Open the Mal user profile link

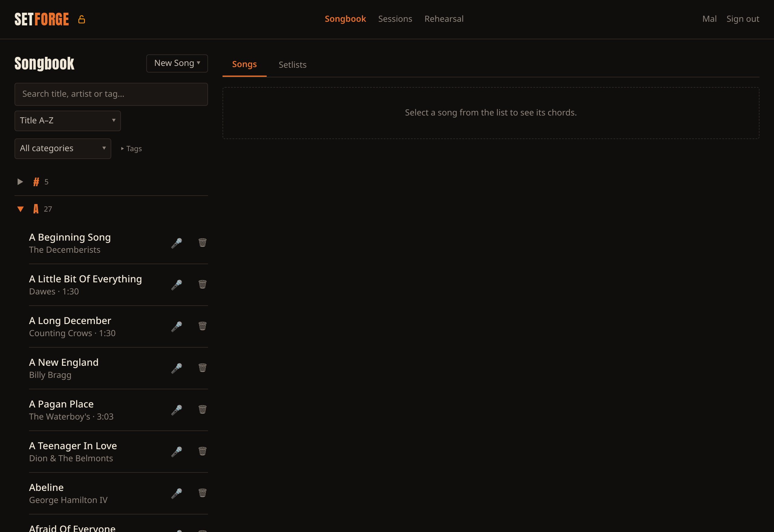click(x=709, y=19)
